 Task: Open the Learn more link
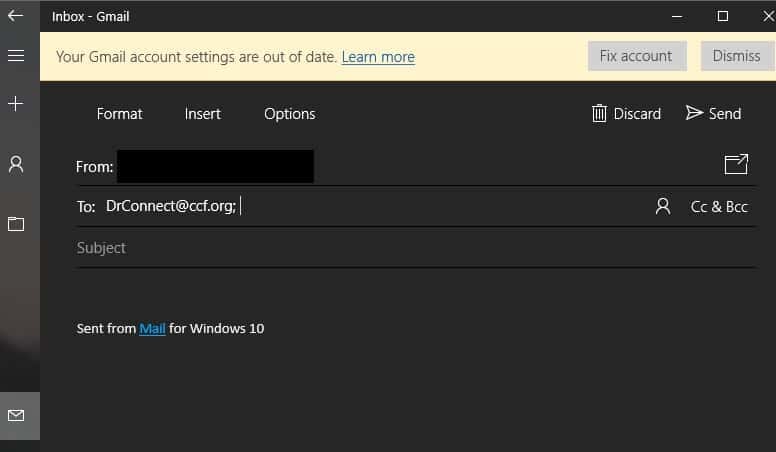[378, 57]
